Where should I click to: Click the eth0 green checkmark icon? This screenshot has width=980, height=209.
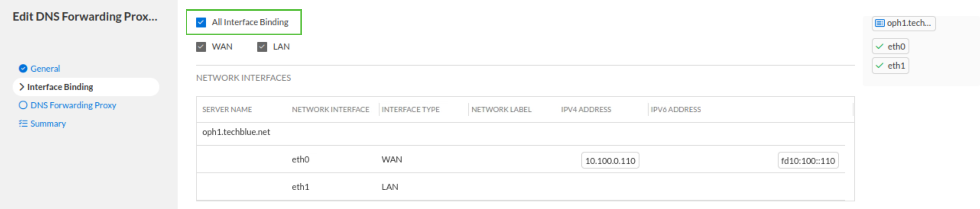click(879, 47)
